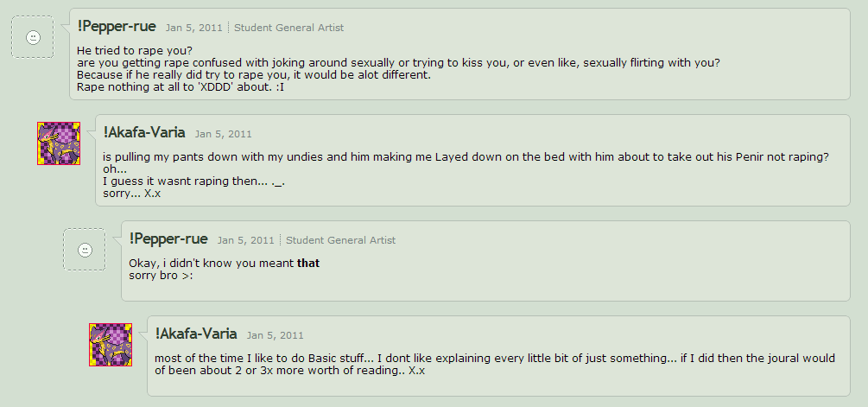Click the "Student General Artist" label on the top comment
Image resolution: width=868 pixels, height=407 pixels.
click(x=289, y=28)
